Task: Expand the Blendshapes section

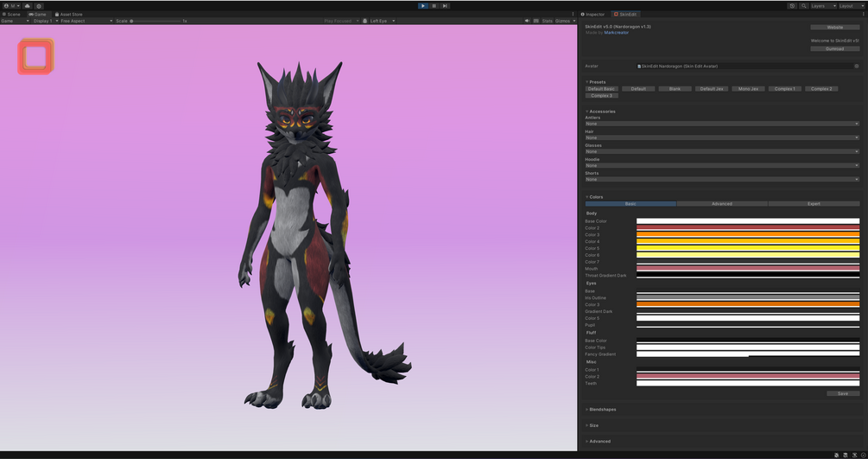Action: coord(602,410)
